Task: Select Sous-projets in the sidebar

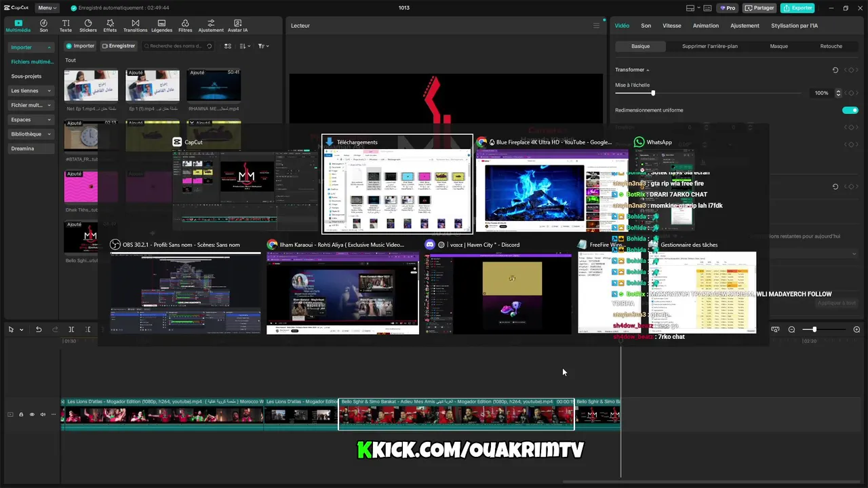Action: point(26,76)
